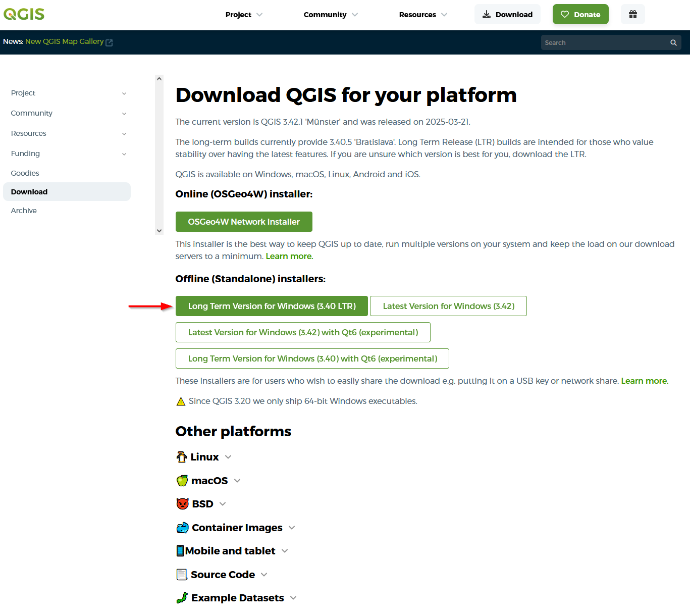Expand the Resources section in the sidebar

click(124, 134)
